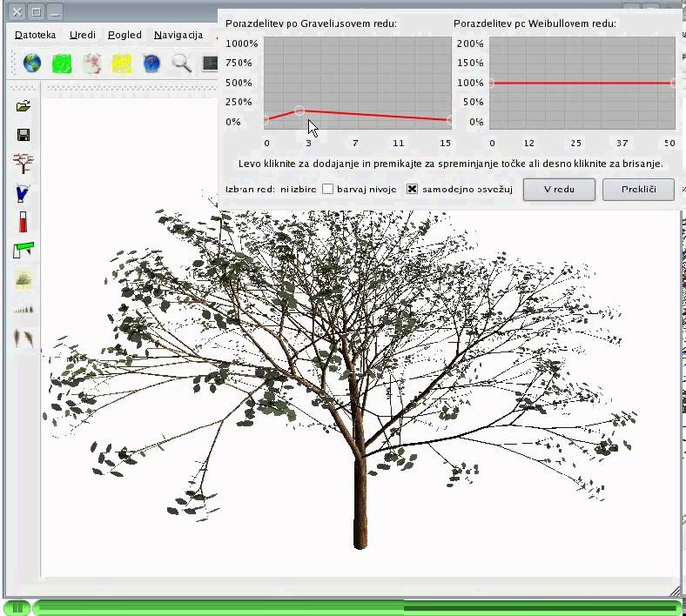This screenshot has width=686, height=616.
Task: Click the two brown feathers icon
Action: pos(24,338)
